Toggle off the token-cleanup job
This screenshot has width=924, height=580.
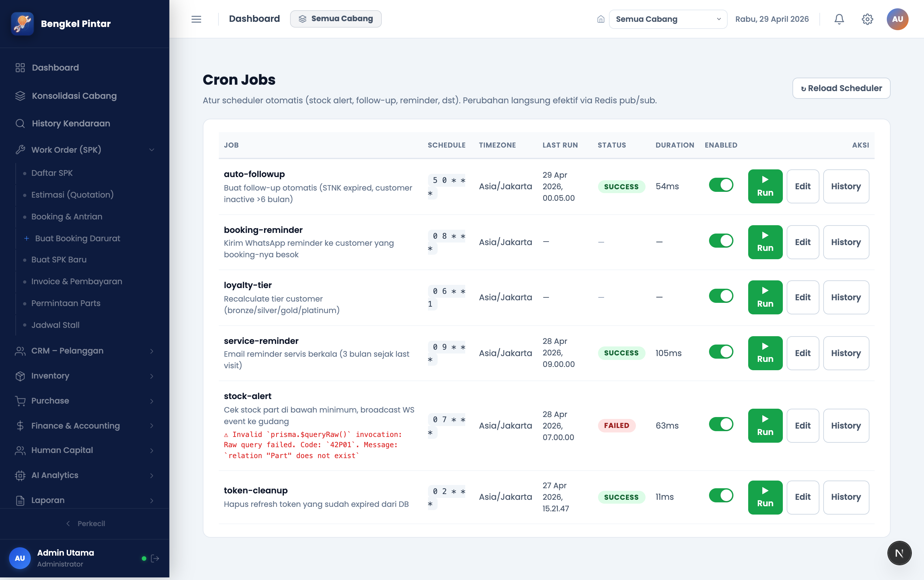coord(721,495)
